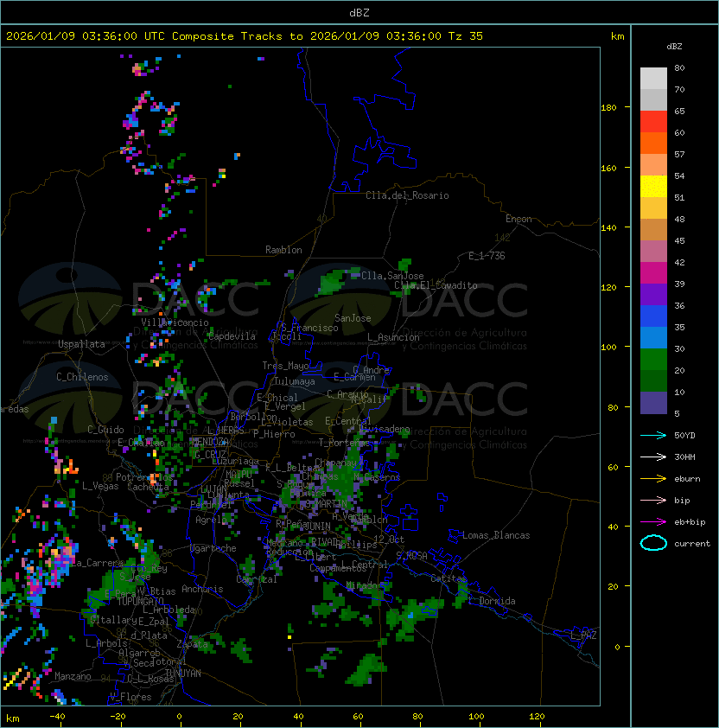Select the magenta eb+bip arrow icon
Viewport: 719px width, 728px height.
coord(653,522)
